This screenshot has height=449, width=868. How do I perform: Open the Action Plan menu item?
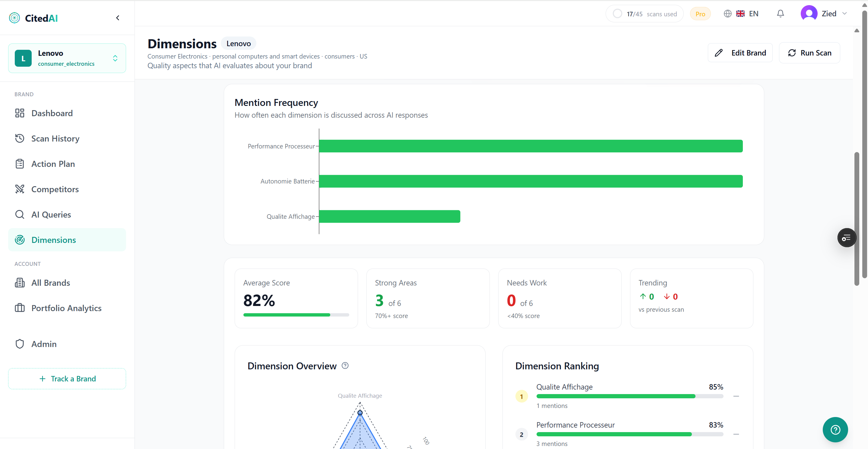click(x=53, y=164)
